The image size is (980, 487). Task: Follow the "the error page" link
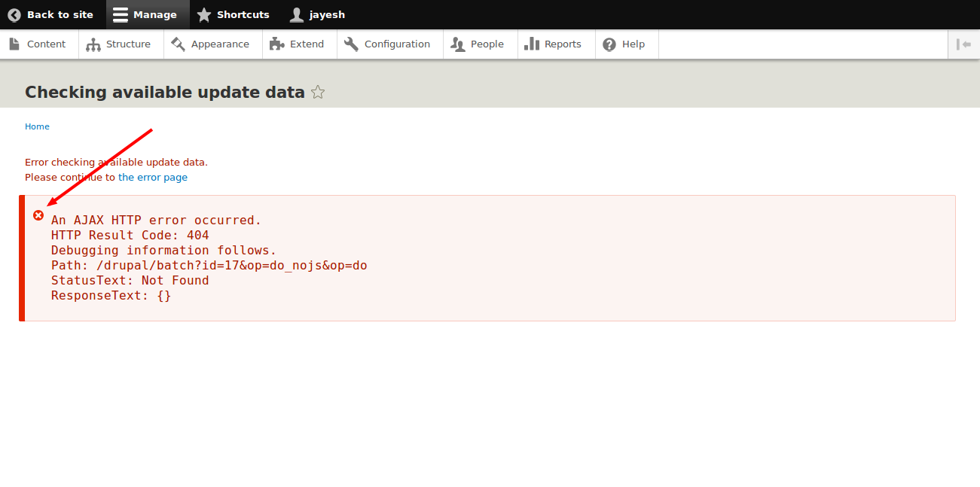153,178
